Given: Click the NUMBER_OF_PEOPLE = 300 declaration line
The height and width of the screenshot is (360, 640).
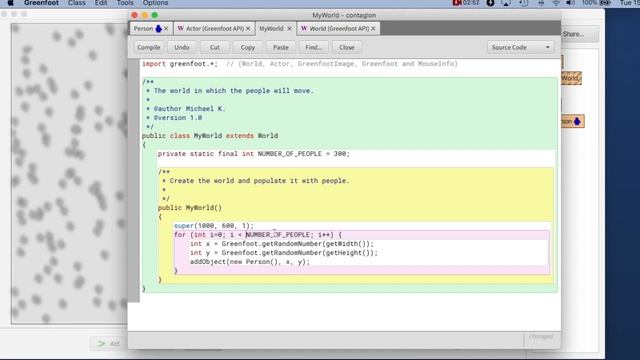Looking at the screenshot, I should click(x=253, y=153).
